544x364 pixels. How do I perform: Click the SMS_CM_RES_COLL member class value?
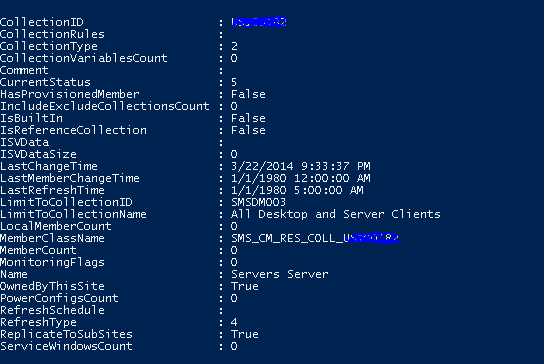pyautogui.click(x=316, y=238)
